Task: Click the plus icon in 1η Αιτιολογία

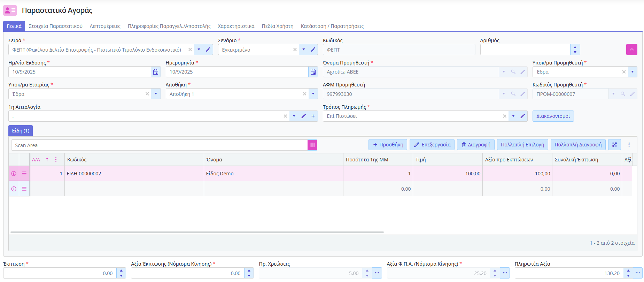Action: pos(313,116)
